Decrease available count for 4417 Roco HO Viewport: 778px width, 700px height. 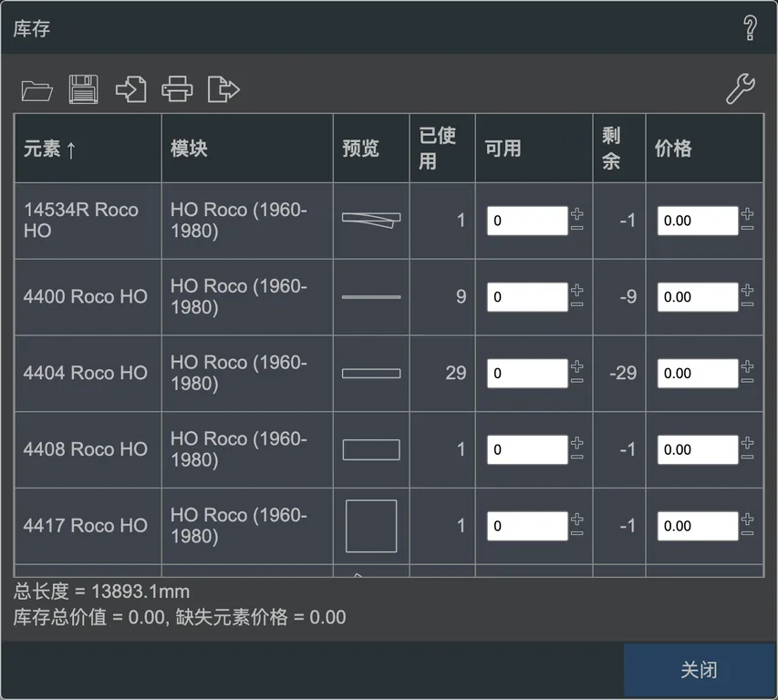click(576, 533)
